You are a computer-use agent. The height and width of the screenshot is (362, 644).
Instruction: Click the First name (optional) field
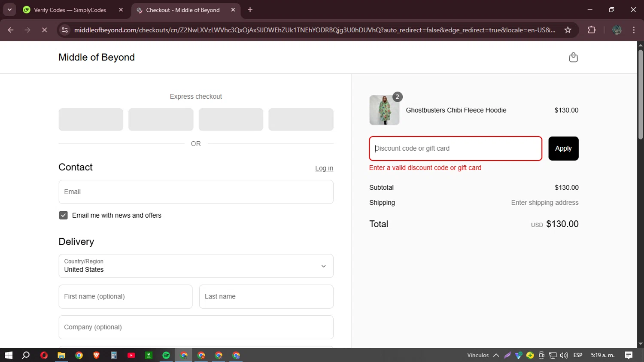[x=125, y=296]
